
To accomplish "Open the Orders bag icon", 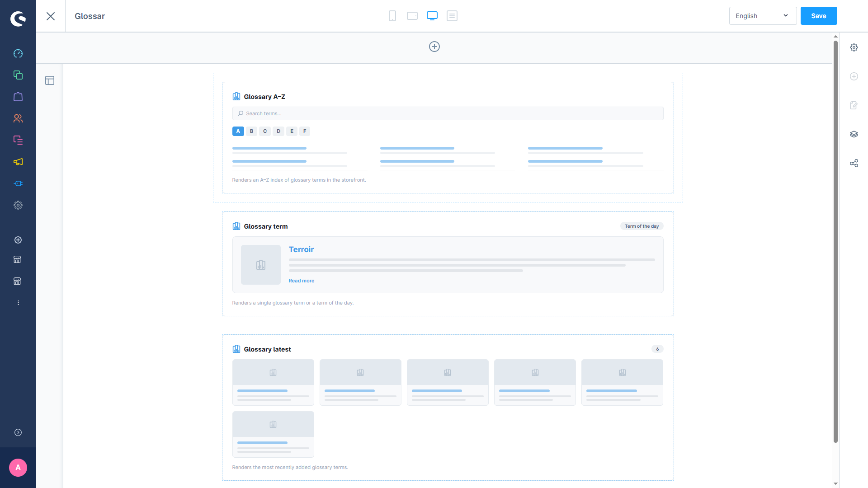I will (x=18, y=97).
